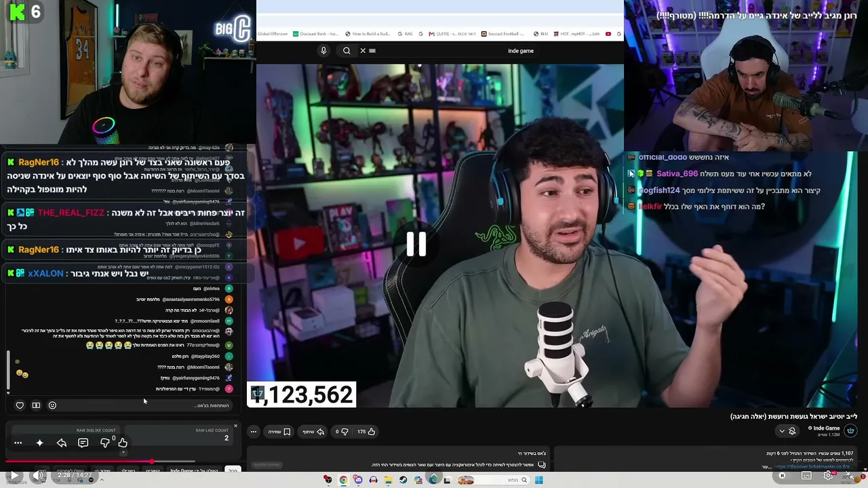Open Microsoft Edge from the taskbar
The height and width of the screenshot is (488, 868).
(433, 480)
